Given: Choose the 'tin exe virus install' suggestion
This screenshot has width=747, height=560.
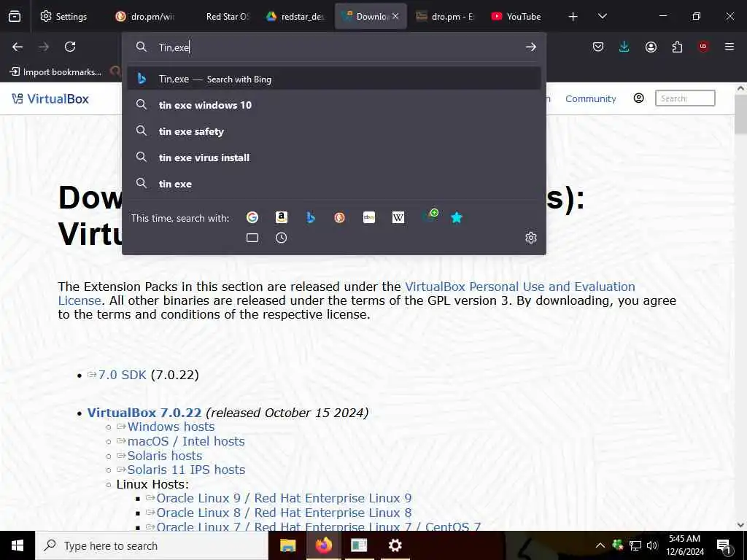Looking at the screenshot, I should [x=334, y=157].
